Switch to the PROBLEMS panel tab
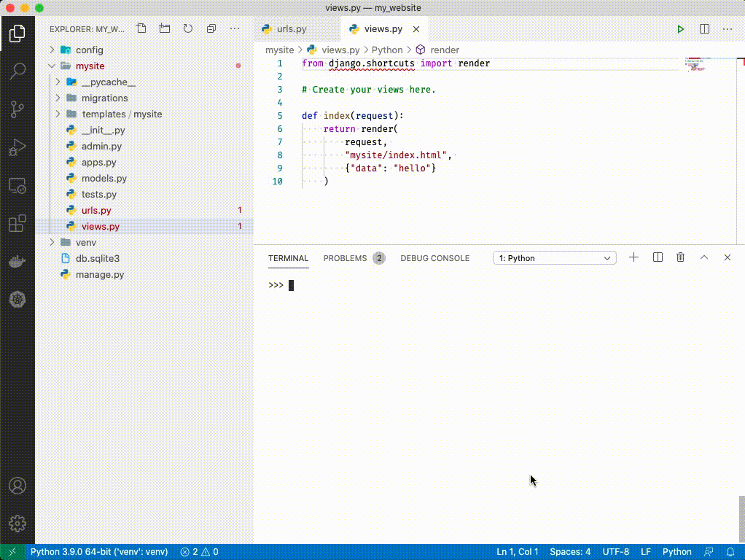 345,258
